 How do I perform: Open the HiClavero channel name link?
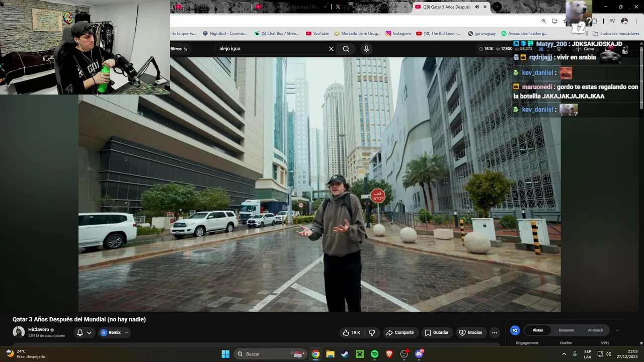pos(39,329)
